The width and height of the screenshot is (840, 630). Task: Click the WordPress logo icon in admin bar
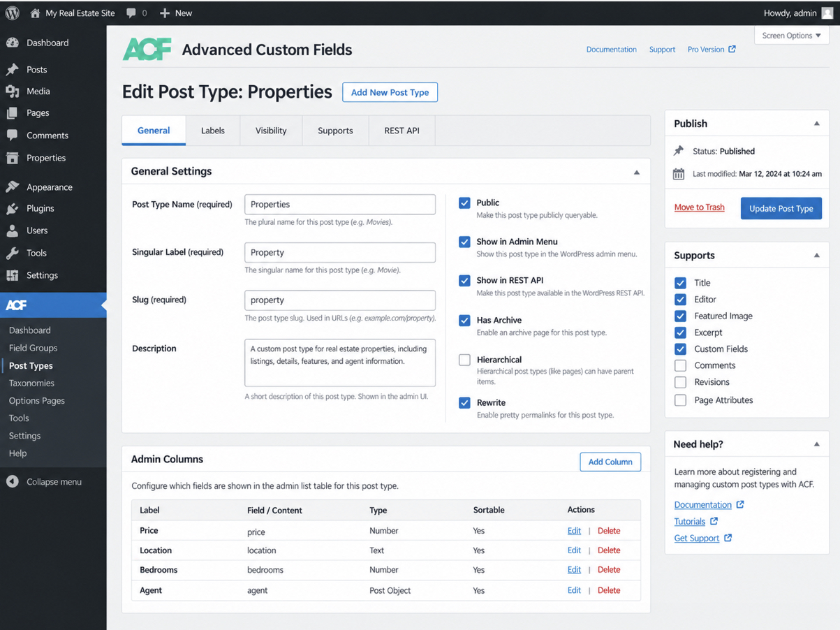(x=12, y=13)
